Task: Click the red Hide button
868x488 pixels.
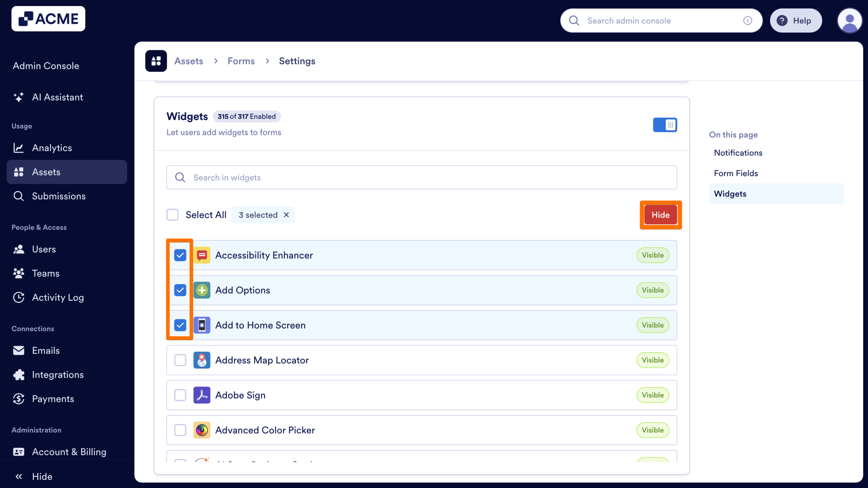Action: coord(660,214)
